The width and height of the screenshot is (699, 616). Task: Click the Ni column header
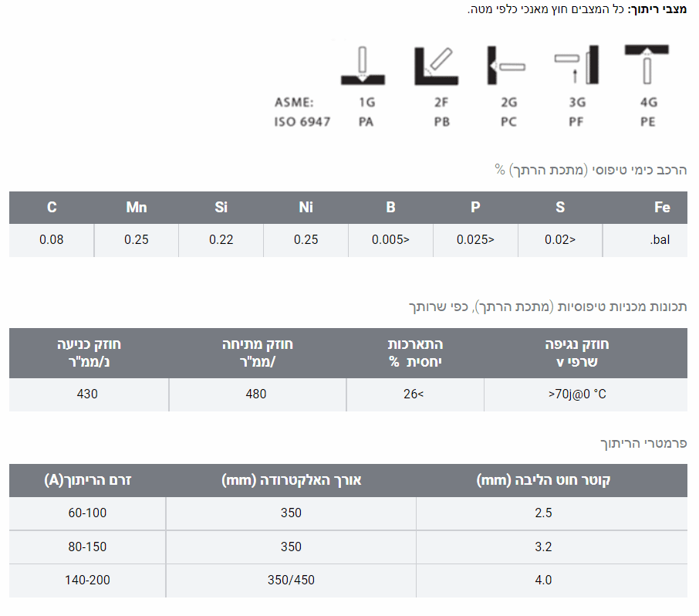pyautogui.click(x=306, y=208)
